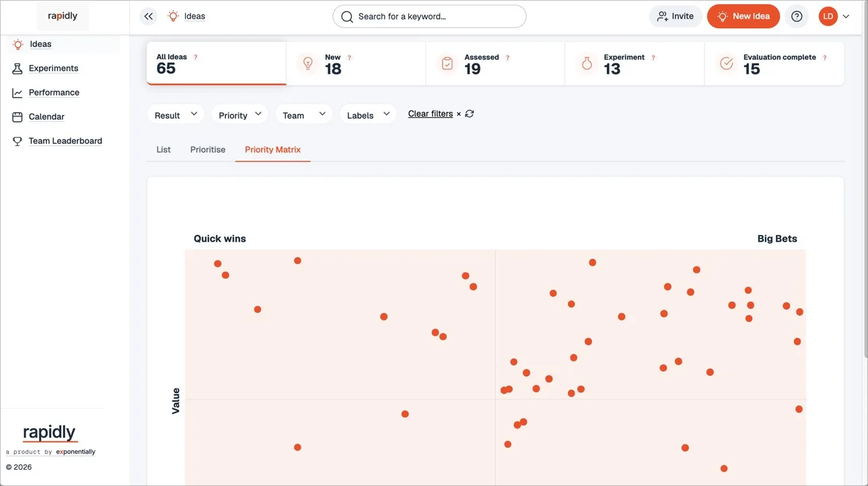Create a New Idea button
Screen dimensions: 868x486
tap(744, 16)
